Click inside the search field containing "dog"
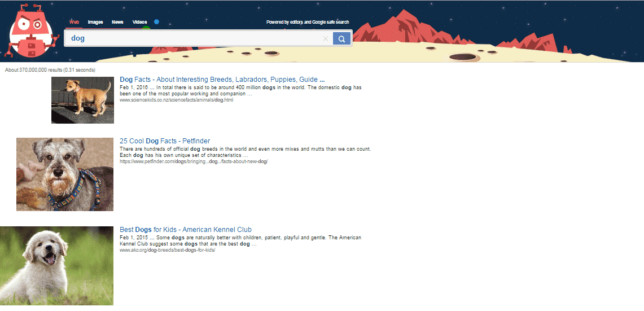The height and width of the screenshot is (311, 644). [192, 38]
